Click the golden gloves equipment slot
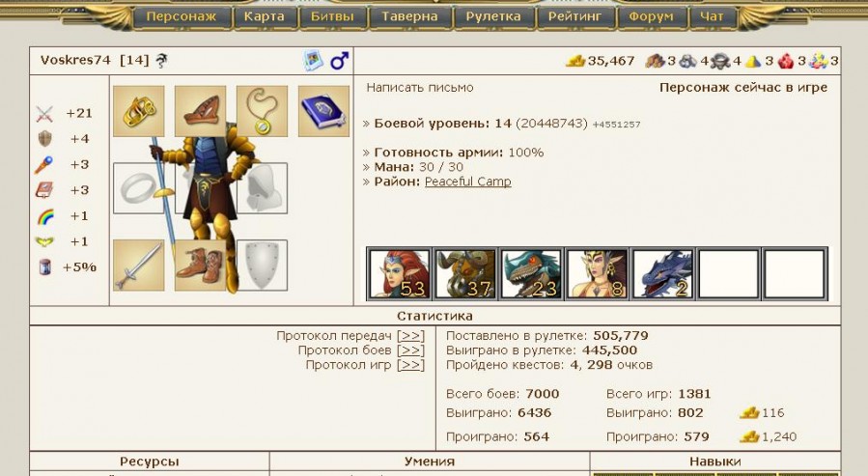Viewport: 868px width, 476px height. [138, 111]
